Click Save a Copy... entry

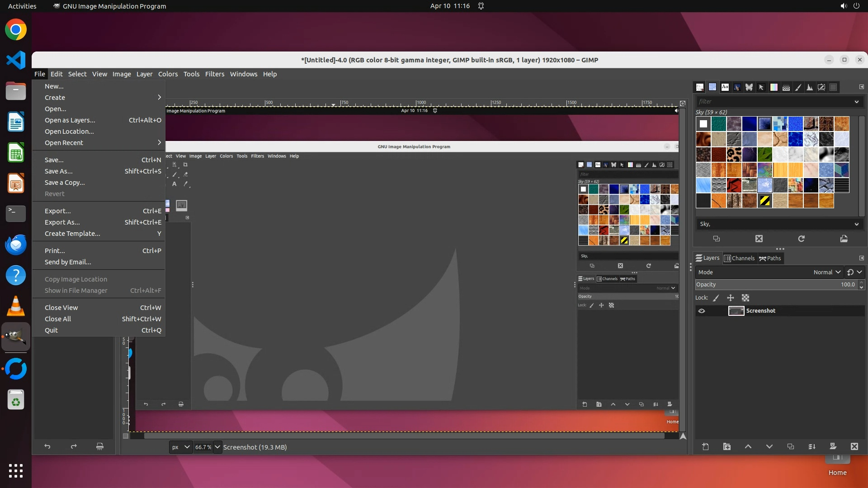point(65,183)
